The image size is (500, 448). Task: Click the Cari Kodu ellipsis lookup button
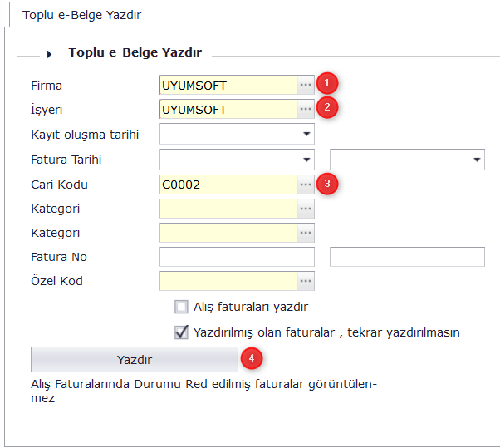pyautogui.click(x=306, y=184)
